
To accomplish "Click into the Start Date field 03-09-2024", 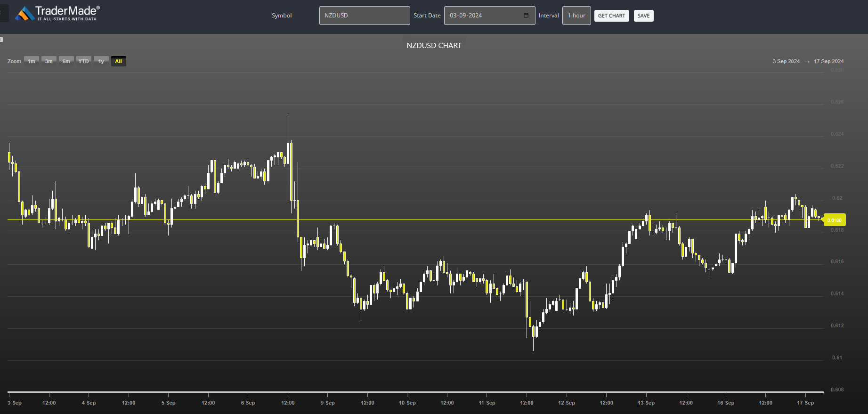I will pos(489,16).
